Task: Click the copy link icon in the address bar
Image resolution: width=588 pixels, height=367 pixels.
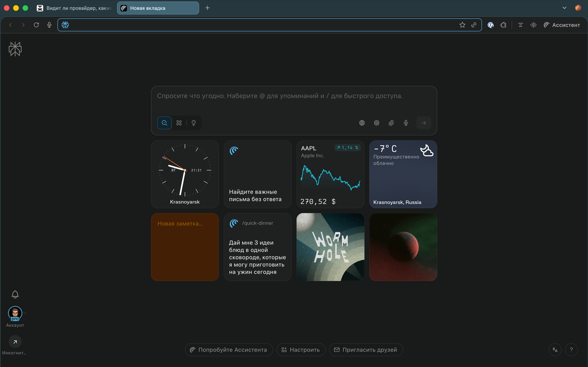Action: pos(473,25)
